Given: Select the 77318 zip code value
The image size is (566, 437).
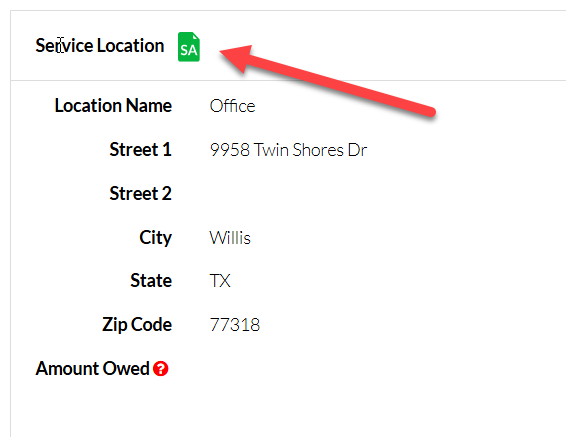Looking at the screenshot, I should 235,325.
